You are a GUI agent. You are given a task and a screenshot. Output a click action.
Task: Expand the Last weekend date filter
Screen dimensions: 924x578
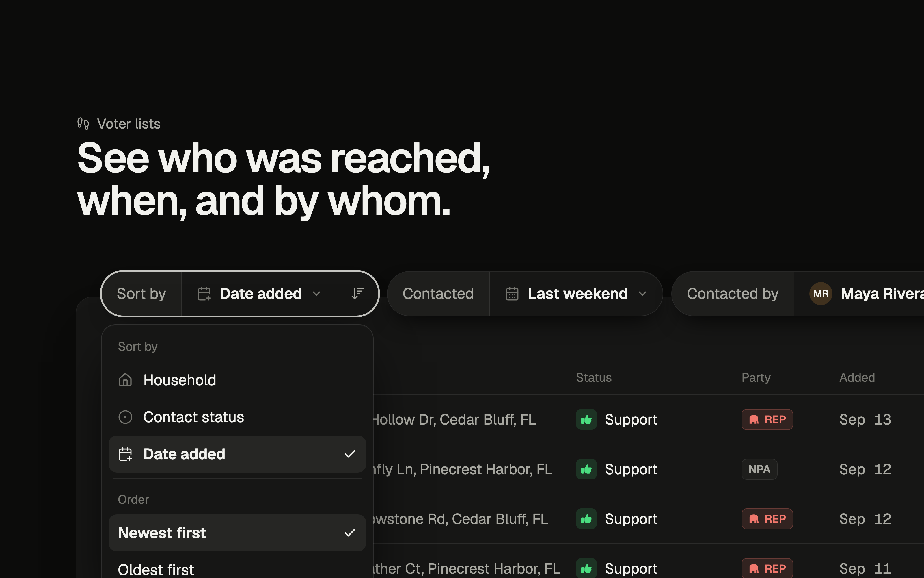(576, 294)
